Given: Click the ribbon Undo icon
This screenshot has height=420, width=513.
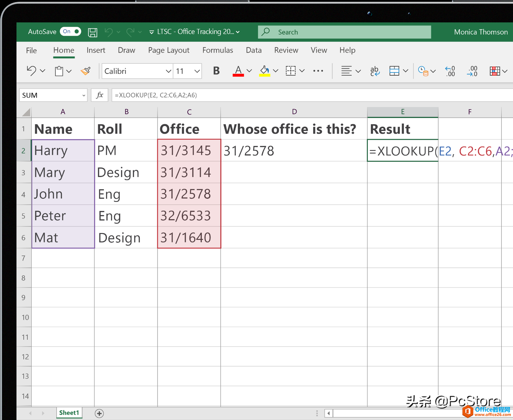Looking at the screenshot, I should point(31,71).
